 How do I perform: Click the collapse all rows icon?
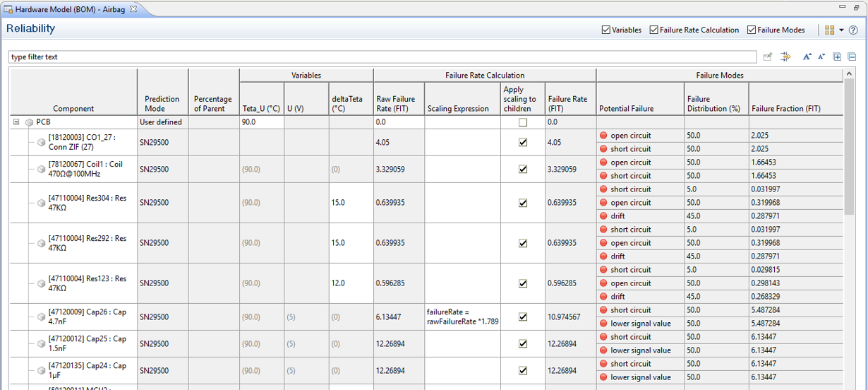[x=852, y=57]
